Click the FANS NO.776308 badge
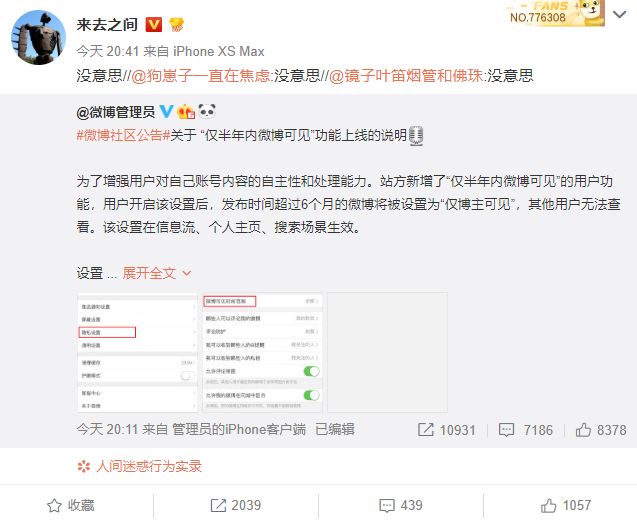Viewport: 637px width, 524px height. pyautogui.click(x=555, y=13)
